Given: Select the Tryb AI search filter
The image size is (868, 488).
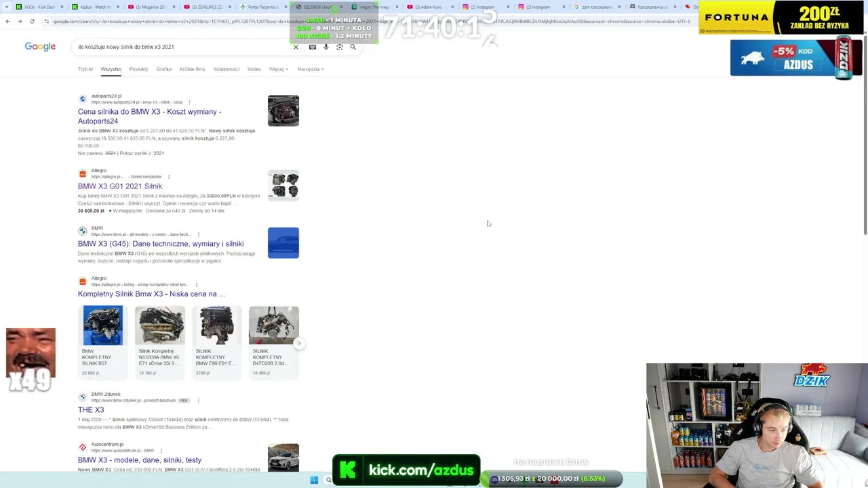Looking at the screenshot, I should [85, 69].
